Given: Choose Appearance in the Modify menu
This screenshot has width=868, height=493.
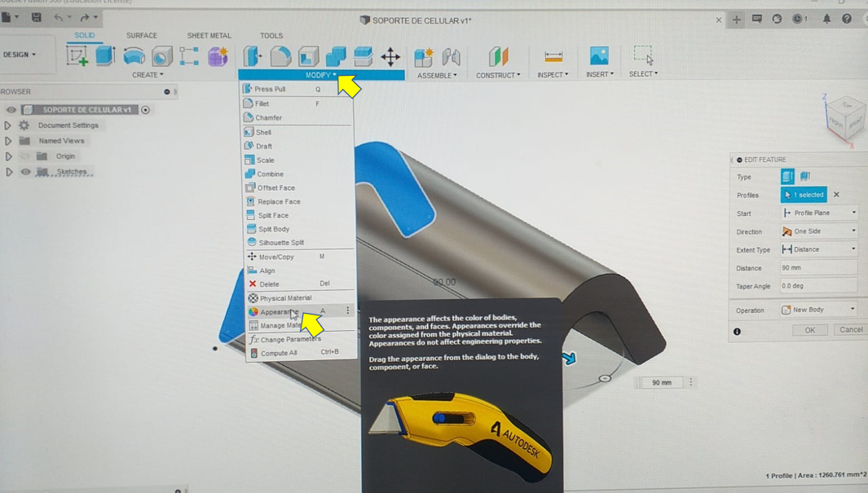Looking at the screenshot, I should (299, 311).
